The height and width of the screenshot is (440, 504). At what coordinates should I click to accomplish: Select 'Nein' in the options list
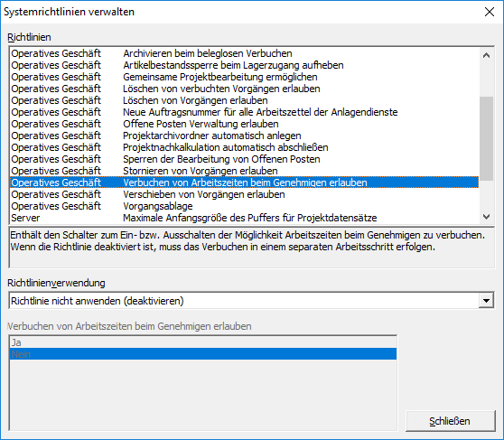pyautogui.click(x=203, y=354)
